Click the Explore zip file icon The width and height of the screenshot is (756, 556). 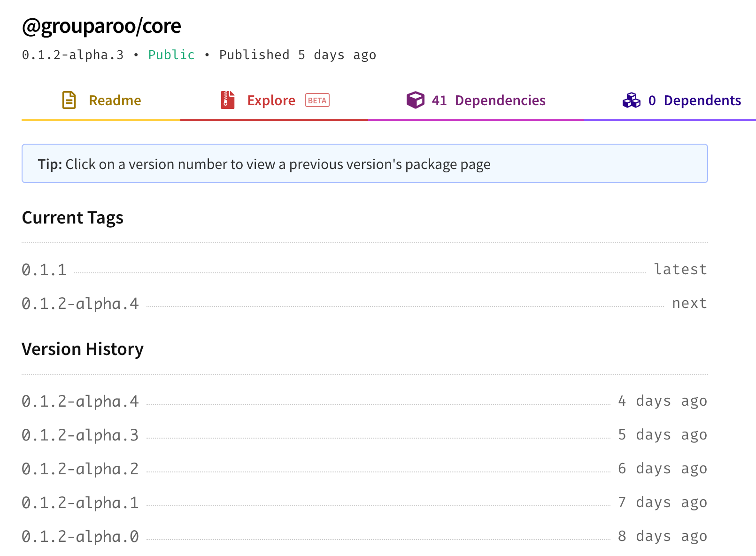click(228, 100)
